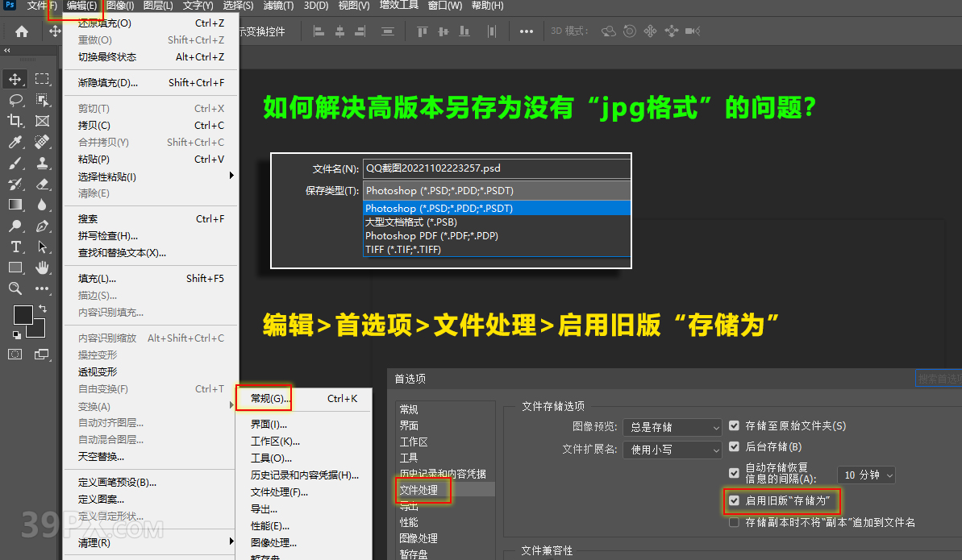Select the Lasso tool

click(x=15, y=100)
